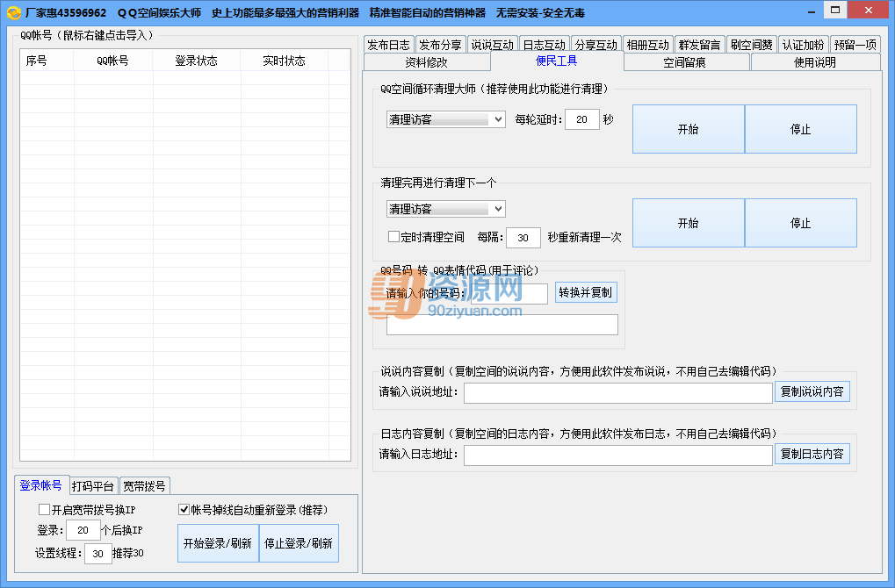The height and width of the screenshot is (588, 895).
Task: Open the 宽带拨号 tab
Action: pyautogui.click(x=144, y=486)
